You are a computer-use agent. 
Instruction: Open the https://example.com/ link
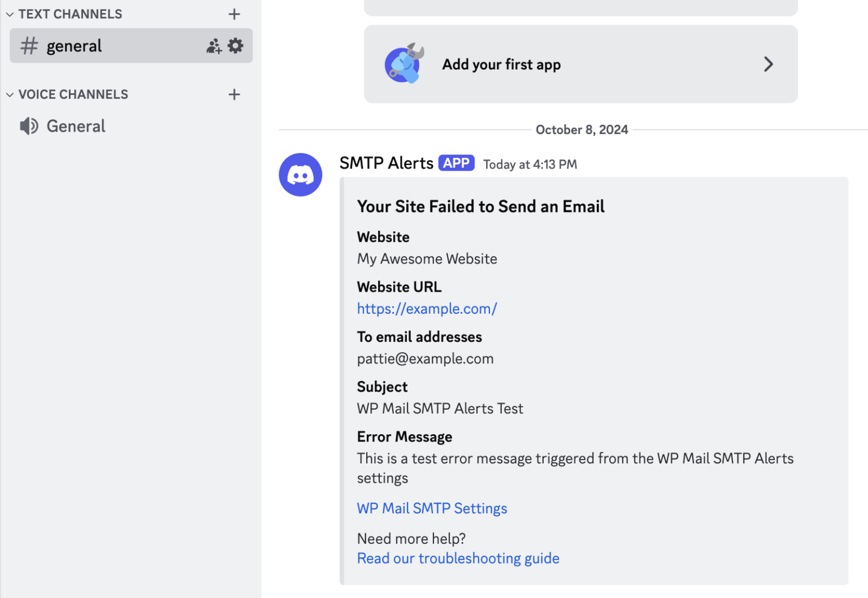427,309
